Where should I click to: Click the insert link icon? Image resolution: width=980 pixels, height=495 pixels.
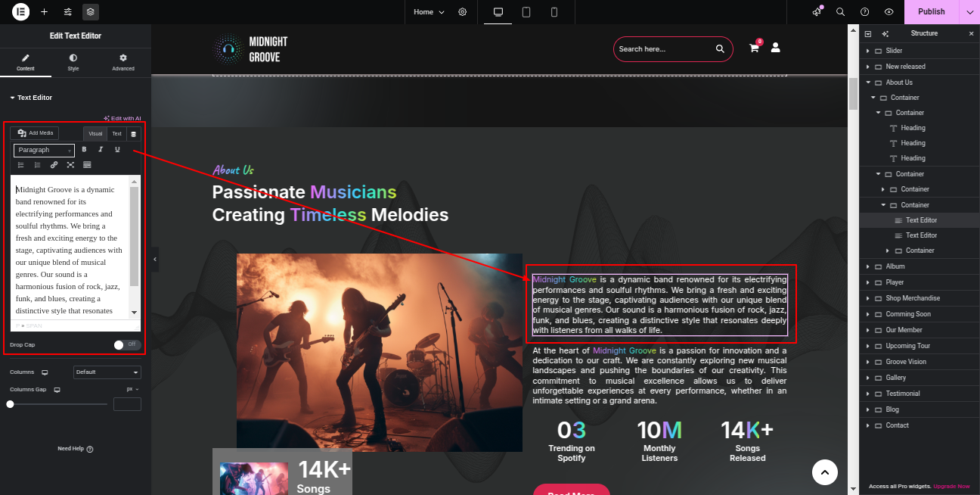54,165
